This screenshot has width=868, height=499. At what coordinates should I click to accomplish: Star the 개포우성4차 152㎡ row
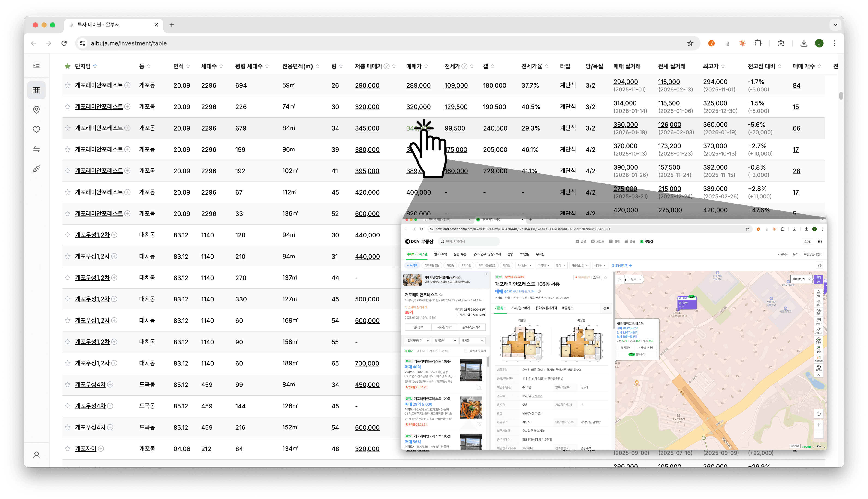pyautogui.click(x=67, y=427)
